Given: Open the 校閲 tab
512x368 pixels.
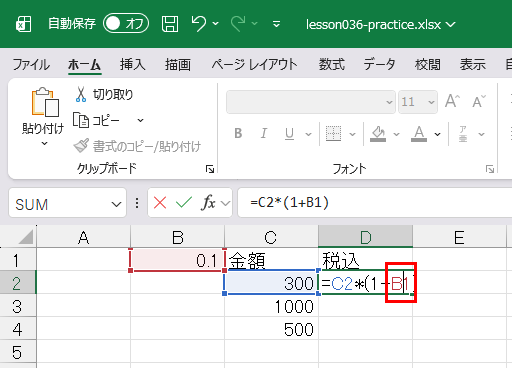Looking at the screenshot, I should pyautogui.click(x=428, y=64).
